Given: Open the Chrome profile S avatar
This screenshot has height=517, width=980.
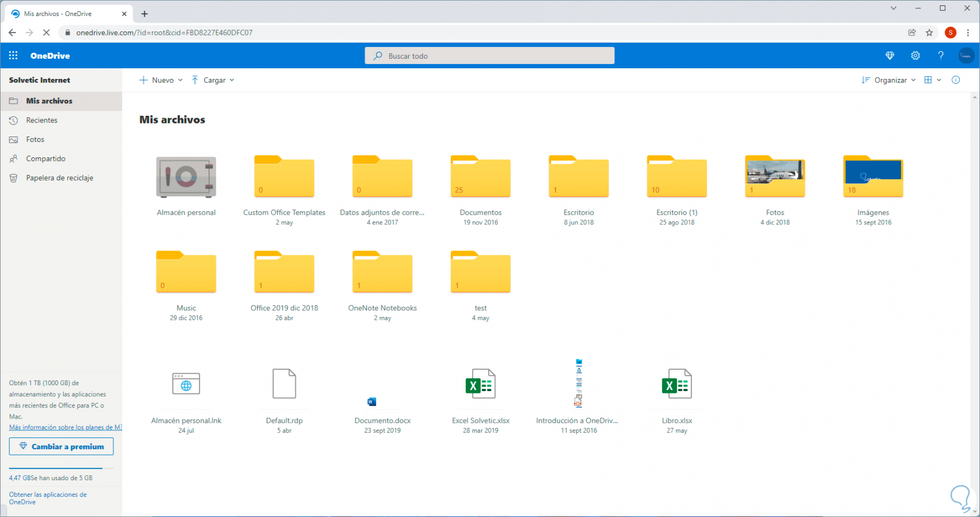Looking at the screenshot, I should point(951,33).
